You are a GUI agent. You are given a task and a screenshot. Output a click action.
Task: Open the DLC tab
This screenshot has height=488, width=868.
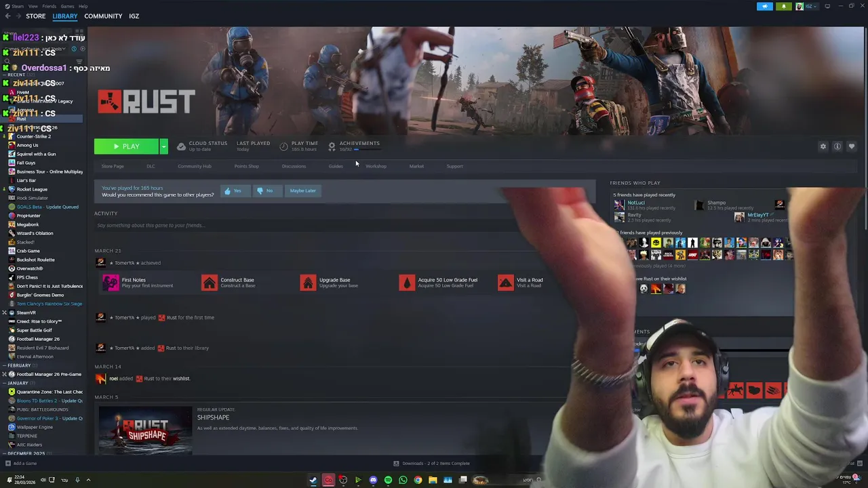click(x=151, y=166)
